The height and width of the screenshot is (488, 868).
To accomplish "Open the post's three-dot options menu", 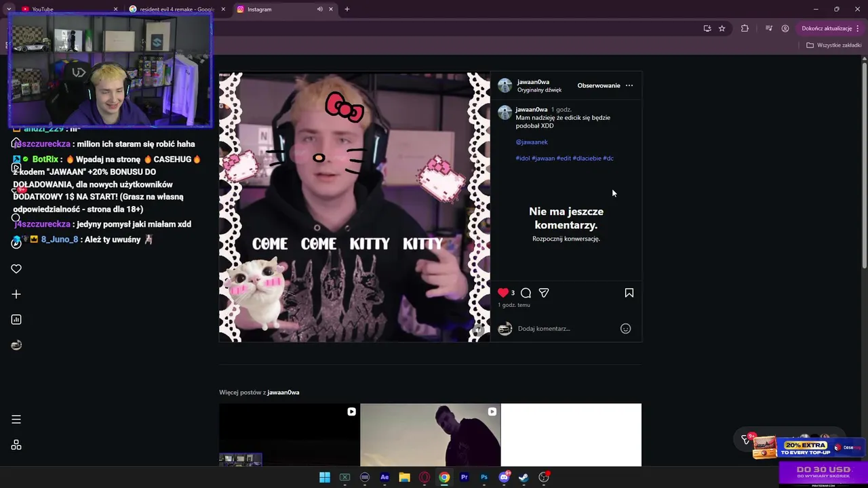I will click(629, 85).
